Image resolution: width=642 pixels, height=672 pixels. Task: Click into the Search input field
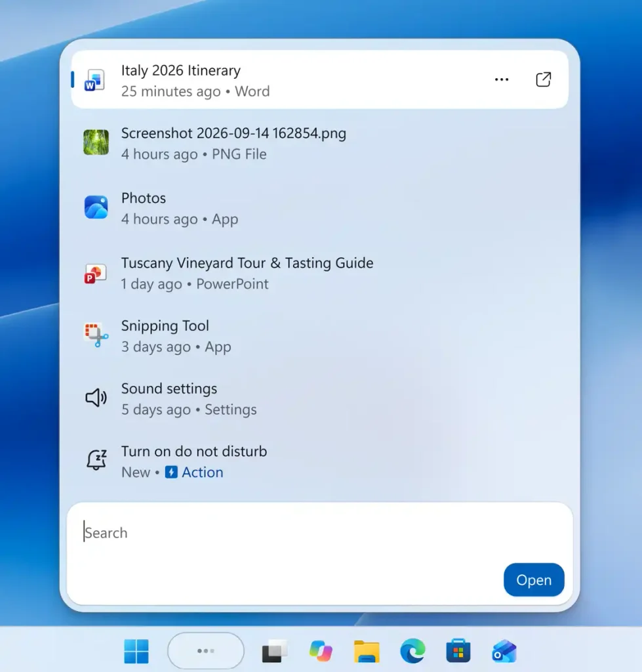[x=319, y=553]
